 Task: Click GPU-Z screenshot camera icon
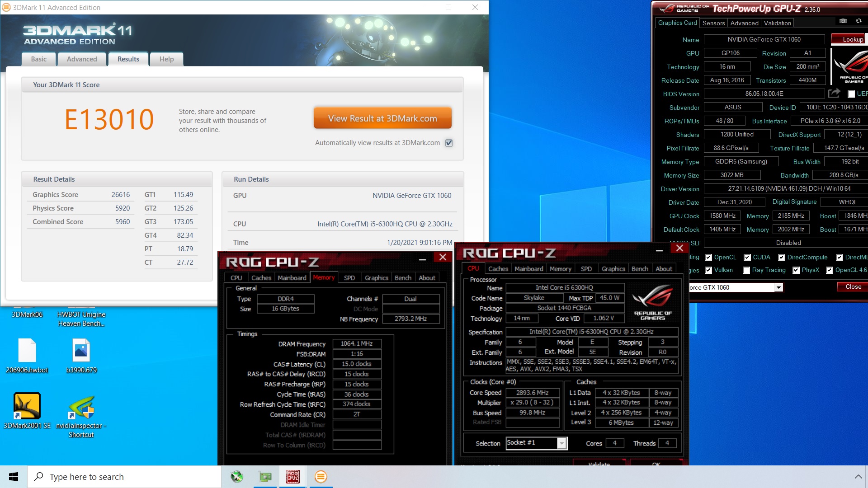843,21
